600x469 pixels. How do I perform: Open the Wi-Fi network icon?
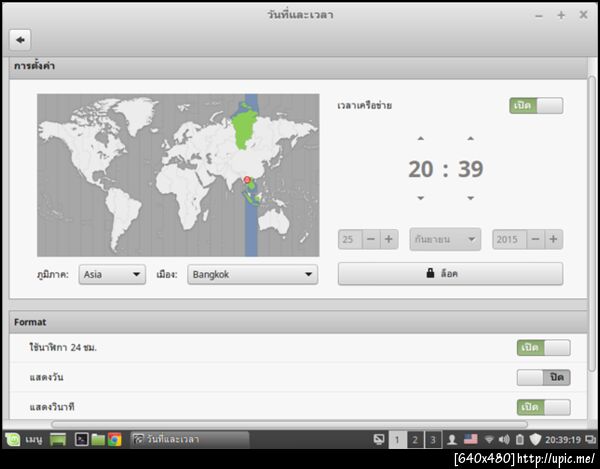pyautogui.click(x=489, y=440)
